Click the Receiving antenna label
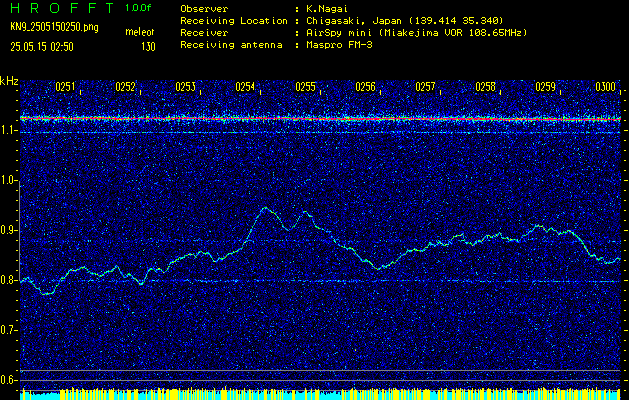Image resolution: width=629 pixels, height=400 pixels. pyautogui.click(x=231, y=45)
